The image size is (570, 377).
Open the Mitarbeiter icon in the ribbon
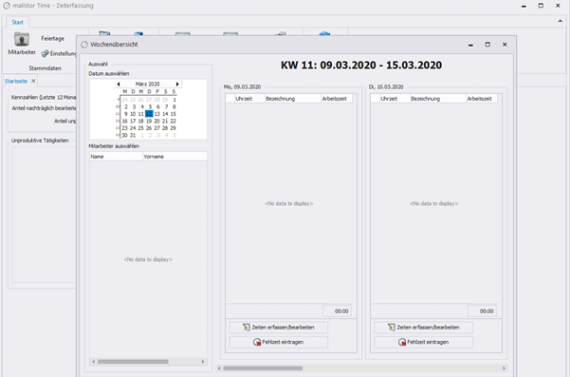coord(22,43)
